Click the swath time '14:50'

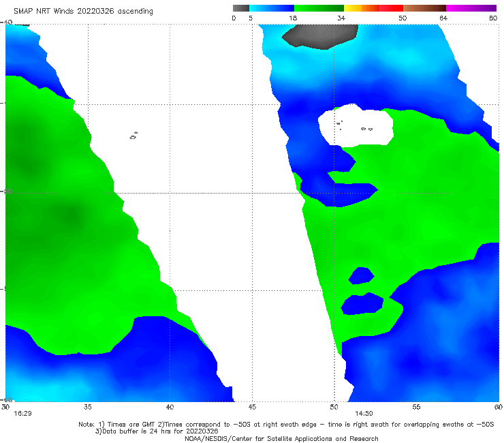[x=364, y=414]
